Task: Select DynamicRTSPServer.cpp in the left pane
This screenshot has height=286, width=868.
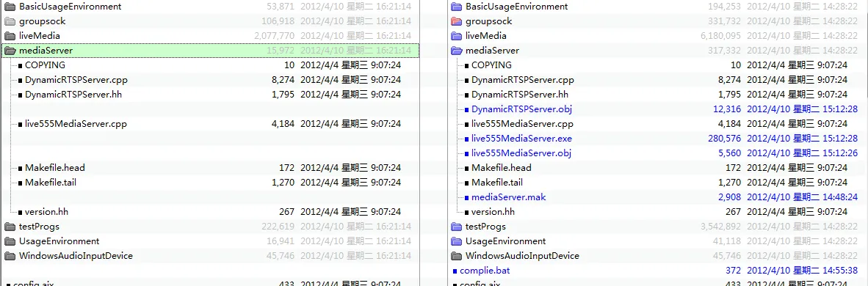Action: point(76,80)
